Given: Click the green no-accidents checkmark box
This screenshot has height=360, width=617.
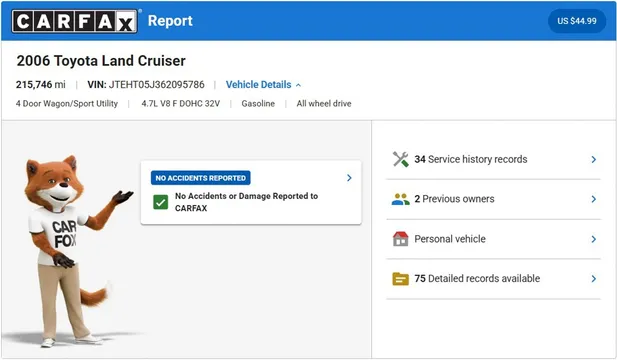Looking at the screenshot, I should pos(161,202).
